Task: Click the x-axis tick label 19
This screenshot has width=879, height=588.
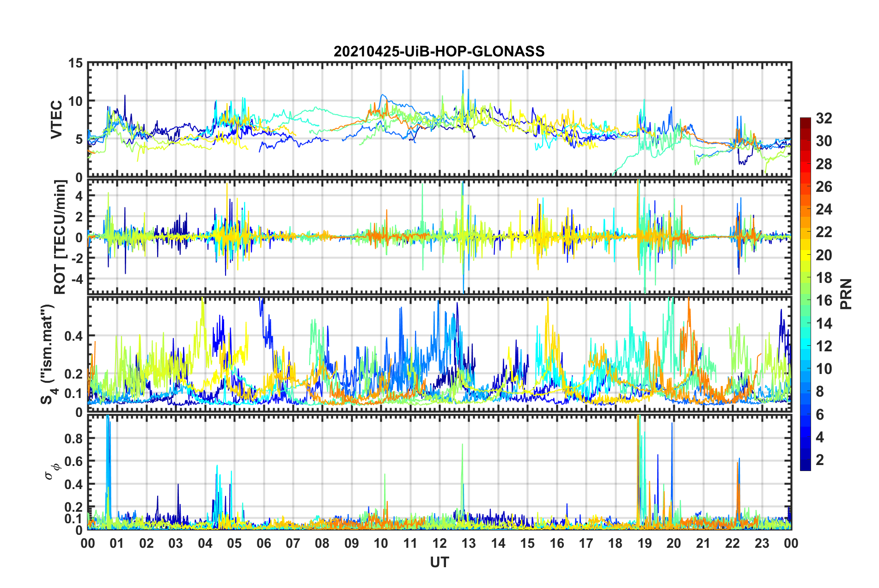Action: coord(644,543)
